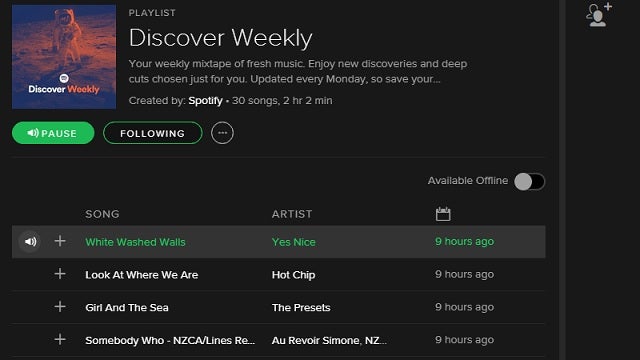
Task: Select the Girl And The Sea track
Action: [278, 307]
